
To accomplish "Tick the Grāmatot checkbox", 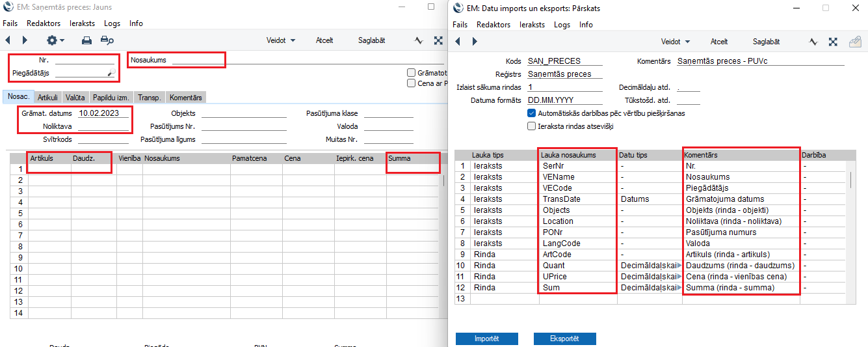I will (411, 73).
